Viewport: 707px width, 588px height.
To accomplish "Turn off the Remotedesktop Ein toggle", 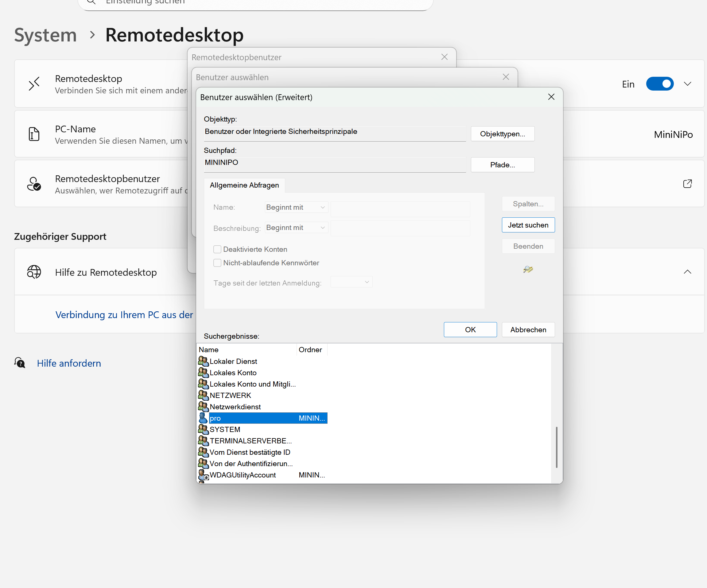I will coord(659,84).
